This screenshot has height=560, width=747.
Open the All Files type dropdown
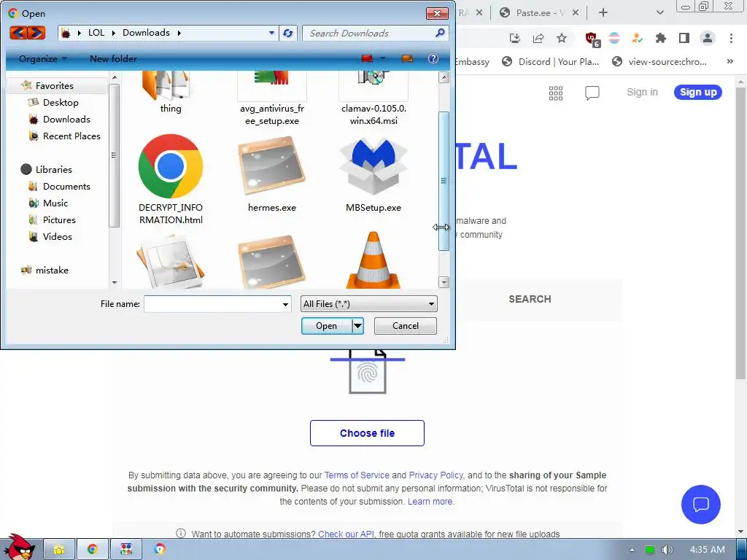coord(368,304)
